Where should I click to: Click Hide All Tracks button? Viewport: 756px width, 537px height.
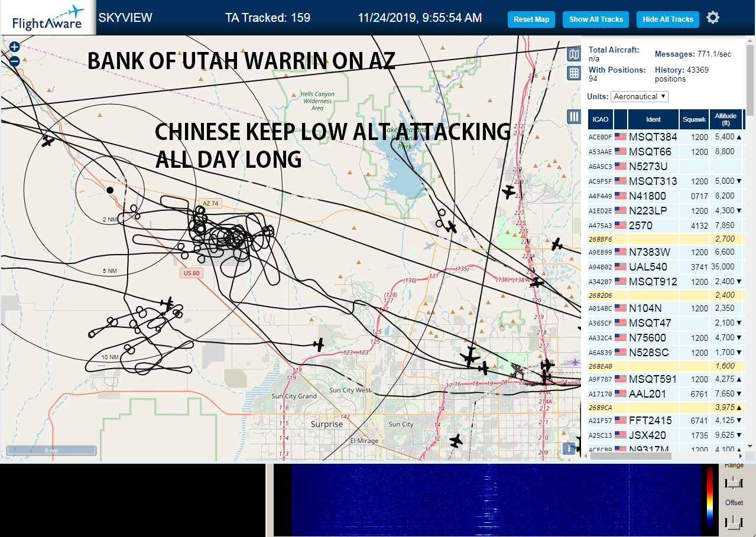tap(668, 19)
